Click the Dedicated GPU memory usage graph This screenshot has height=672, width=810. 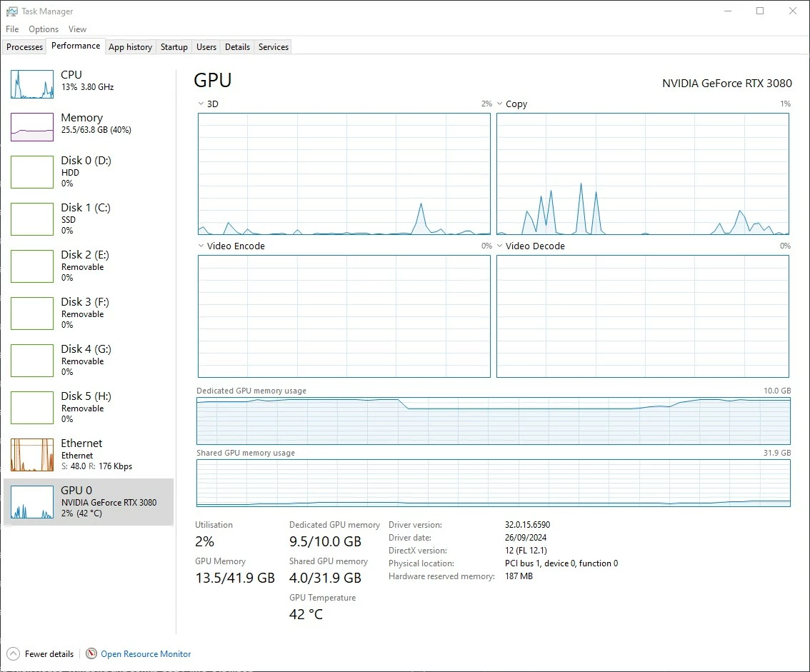tap(494, 421)
